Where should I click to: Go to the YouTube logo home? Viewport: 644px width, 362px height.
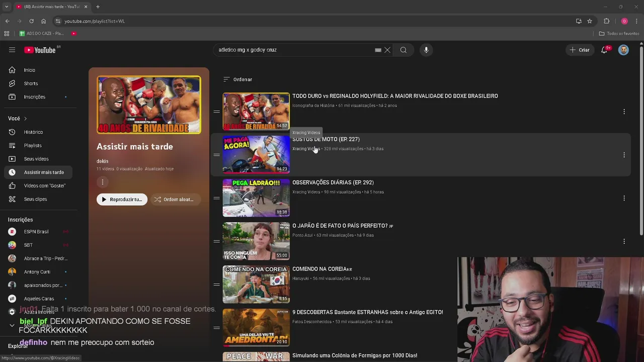[x=40, y=50]
